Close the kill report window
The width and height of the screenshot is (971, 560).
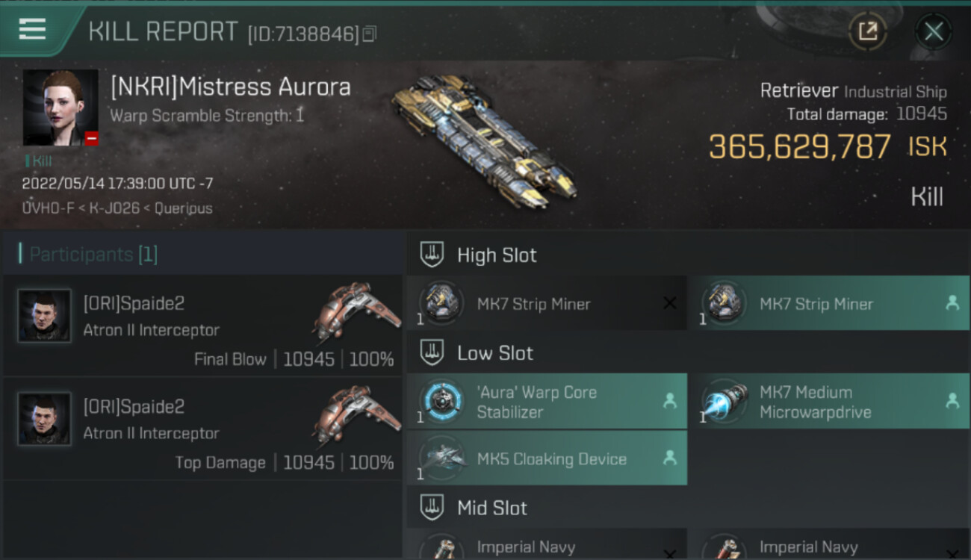click(x=934, y=31)
